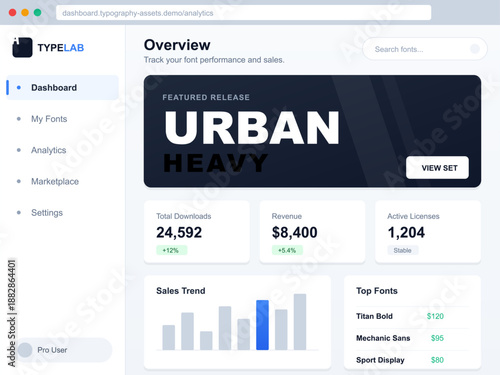This screenshot has width=500, height=375.
Task: Open the Urban Heavy featured release banner
Action: [312, 131]
